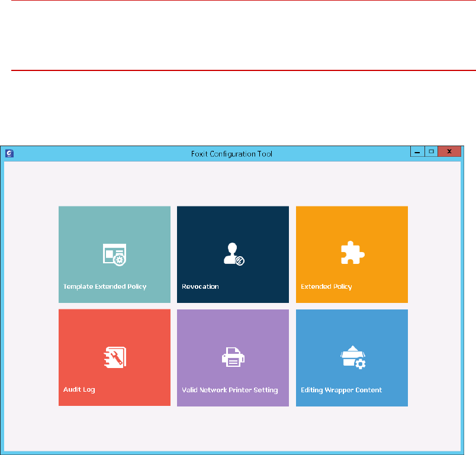This screenshot has width=476, height=455.
Task: Maximize the Foxit Configuration Tool window
Action: click(431, 151)
